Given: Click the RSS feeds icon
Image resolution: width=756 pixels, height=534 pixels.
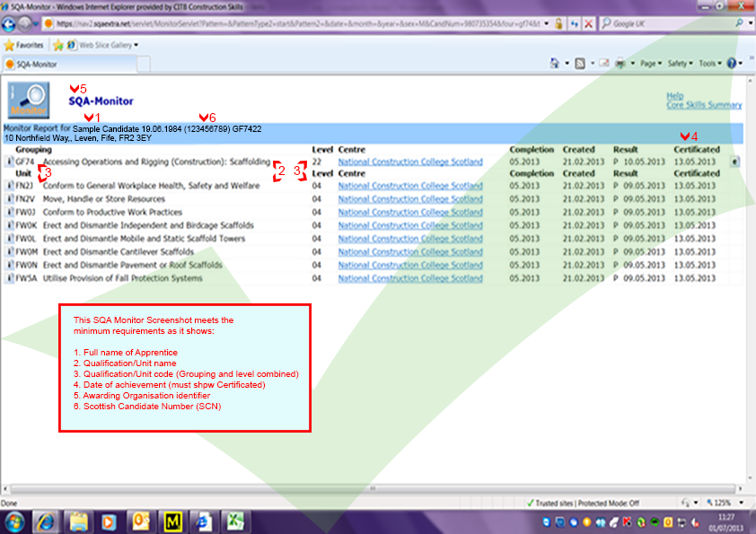Looking at the screenshot, I should 580,63.
